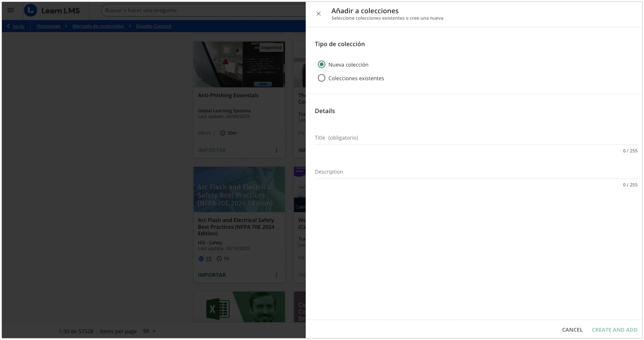The width and height of the screenshot is (644, 340).
Task: Click the globe languages icon on Arc Flash
Action: 201,259
